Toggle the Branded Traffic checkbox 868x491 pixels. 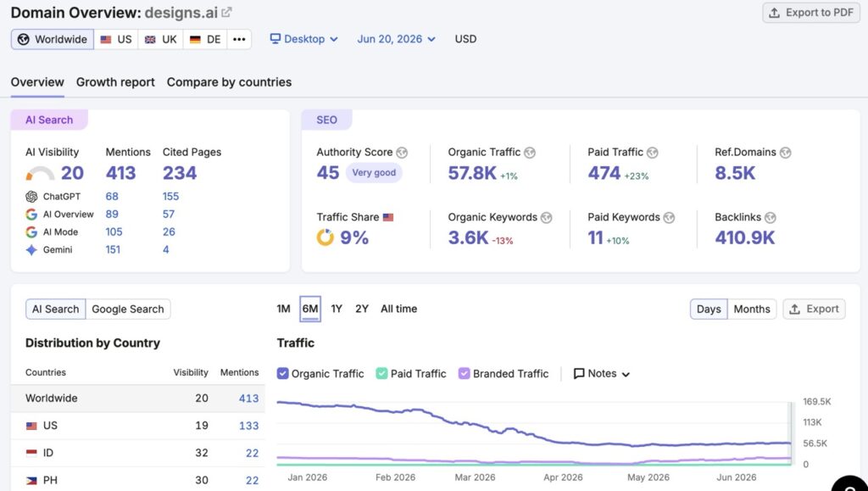pos(464,374)
